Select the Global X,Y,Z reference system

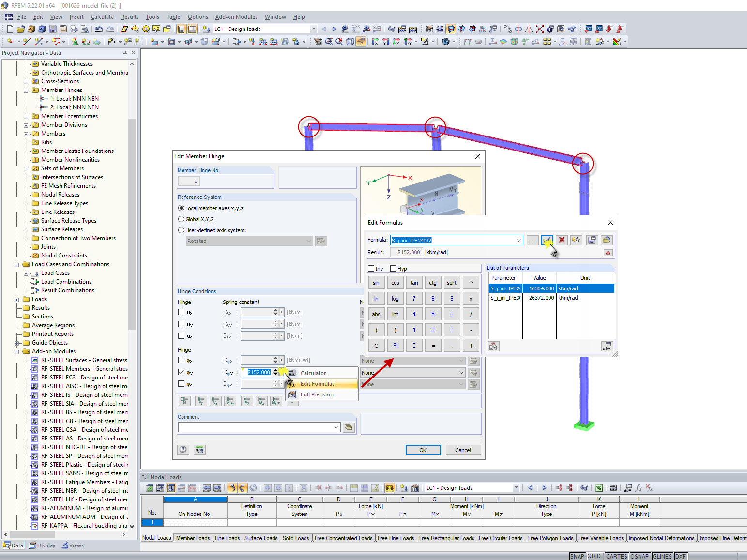[x=181, y=219]
